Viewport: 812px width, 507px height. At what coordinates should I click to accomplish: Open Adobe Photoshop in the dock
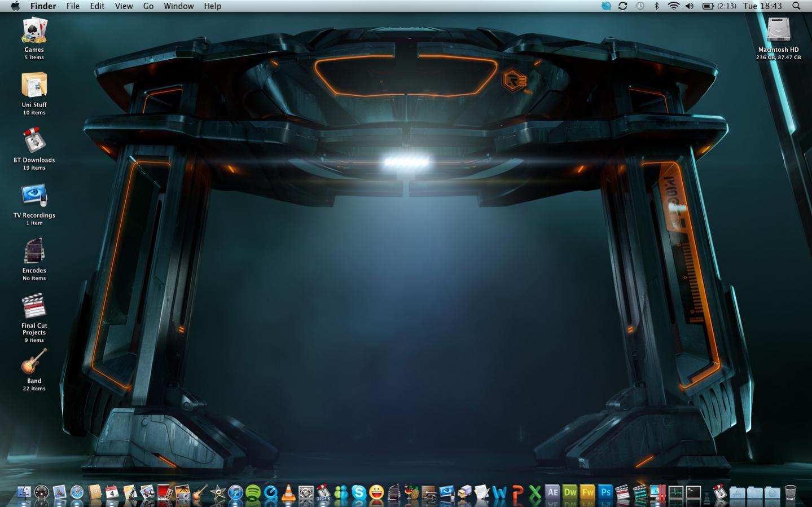pyautogui.click(x=605, y=492)
